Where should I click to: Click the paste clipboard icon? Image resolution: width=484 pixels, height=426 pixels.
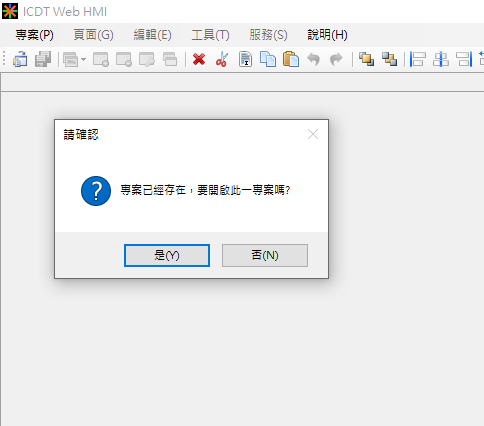pos(291,59)
